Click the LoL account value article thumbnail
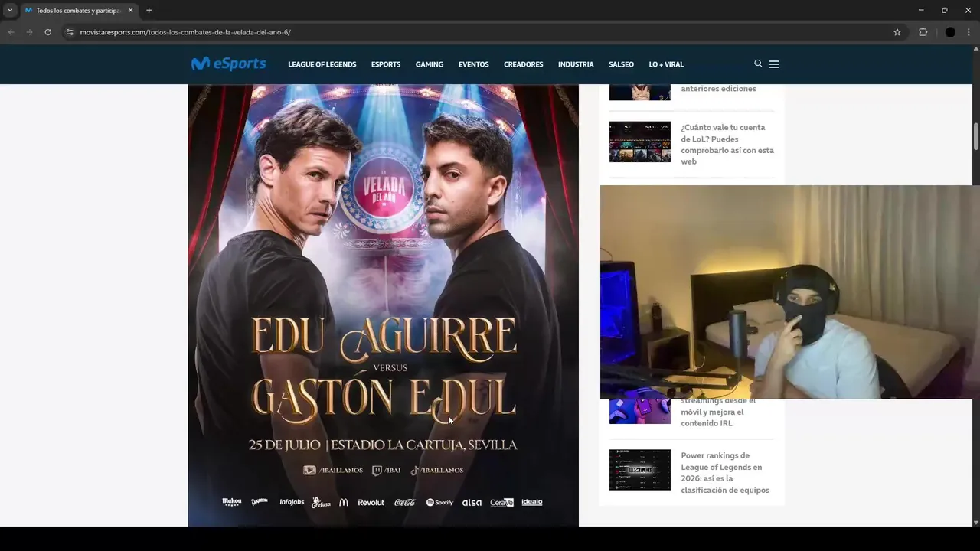Screen dimensions: 980x551 pyautogui.click(x=640, y=142)
